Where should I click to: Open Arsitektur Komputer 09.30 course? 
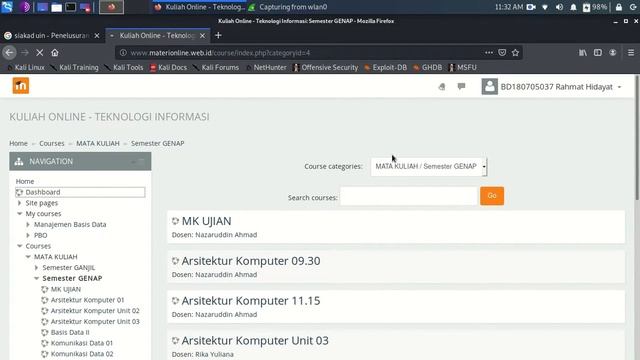pyautogui.click(x=251, y=261)
